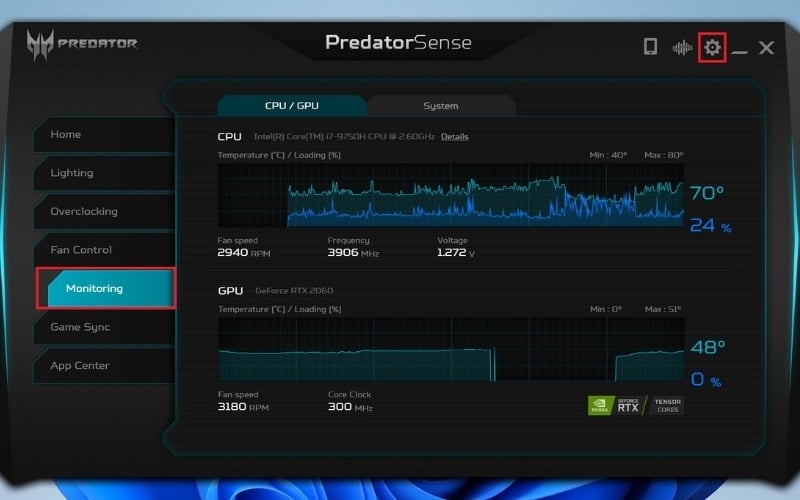800x500 pixels.
Task: Click the CPU voltage 1.272 V value
Action: pyautogui.click(x=456, y=253)
